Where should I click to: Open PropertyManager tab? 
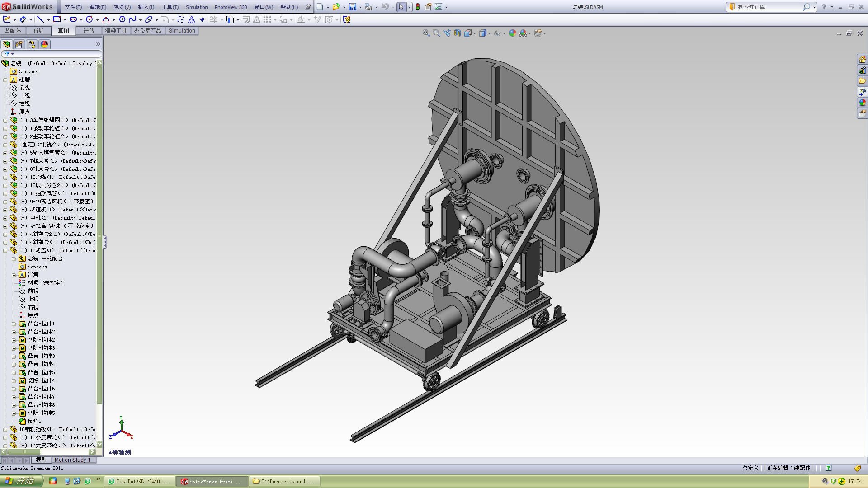click(x=19, y=44)
